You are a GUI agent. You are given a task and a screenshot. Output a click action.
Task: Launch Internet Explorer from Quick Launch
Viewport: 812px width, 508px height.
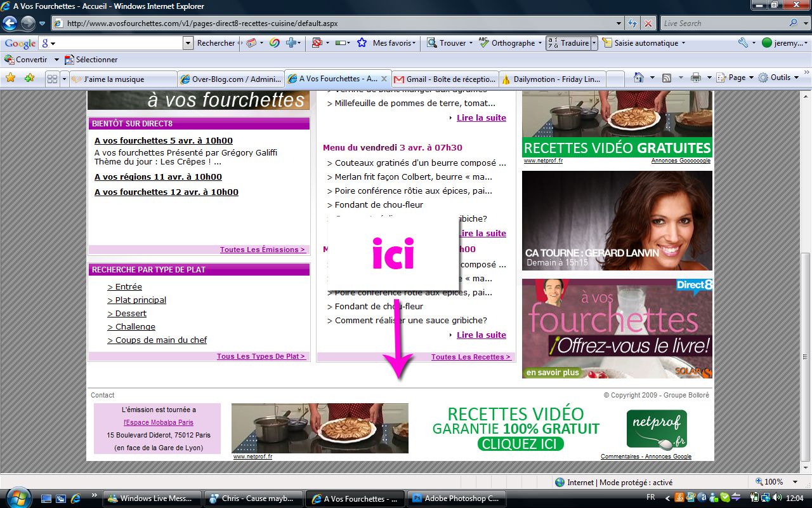click(x=75, y=498)
